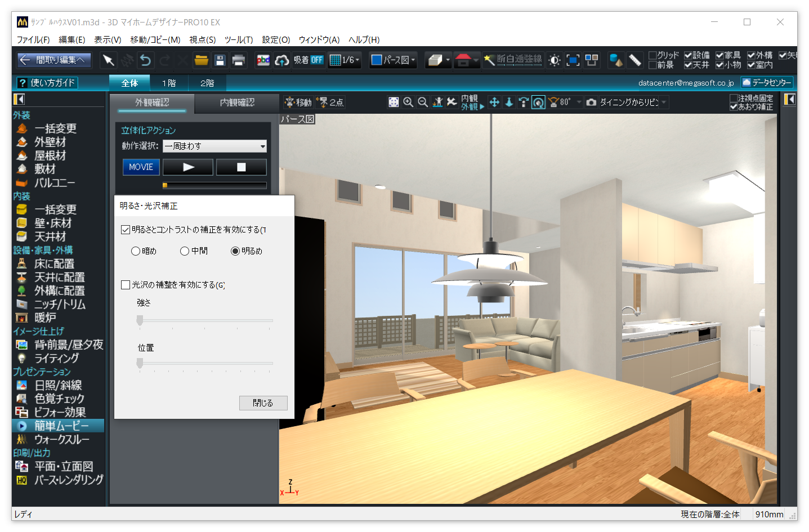Click the measuring ruler icon

click(634, 60)
